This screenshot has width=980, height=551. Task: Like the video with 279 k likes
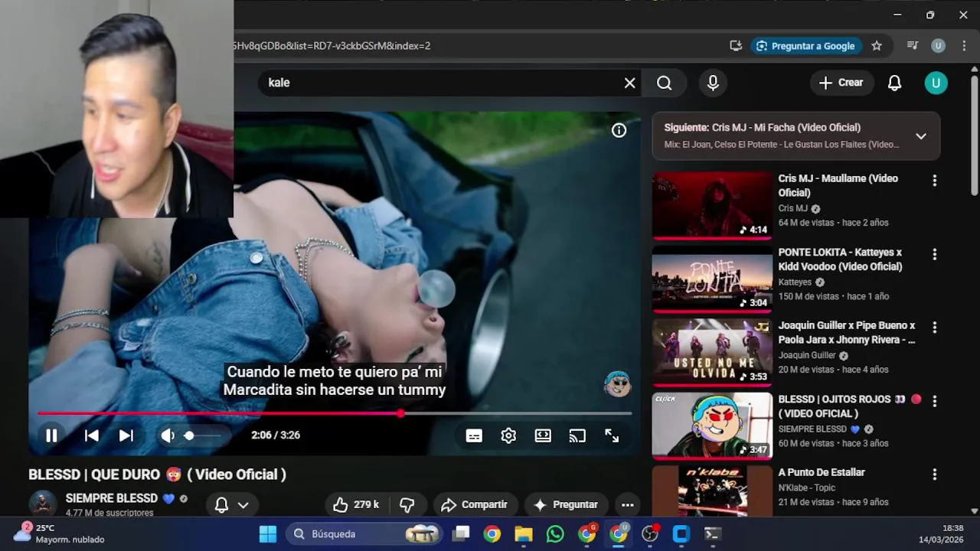pos(356,504)
